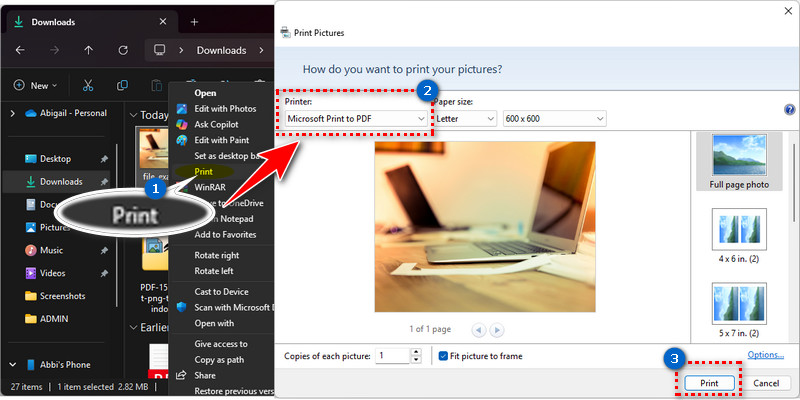The width and height of the screenshot is (800, 400).
Task: Choose Give access to in context menu
Action: click(x=221, y=344)
